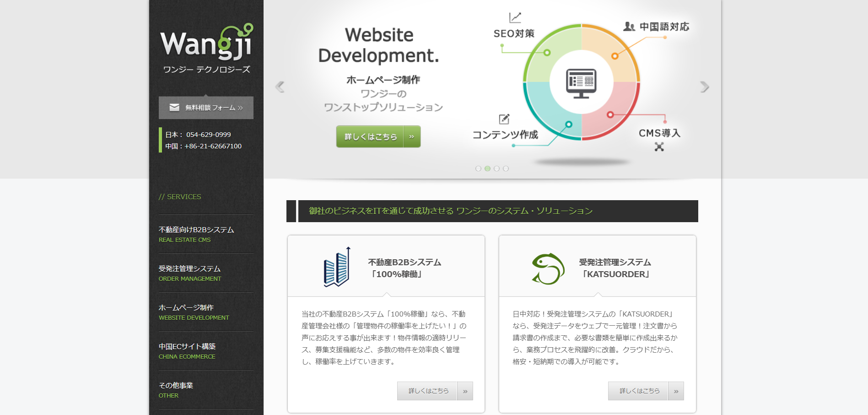
Task: Go to the previous slide with left arrow
Action: click(280, 87)
